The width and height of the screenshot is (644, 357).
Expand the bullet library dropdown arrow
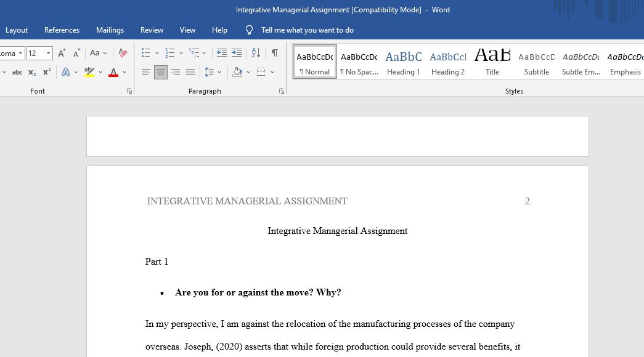[x=157, y=53]
